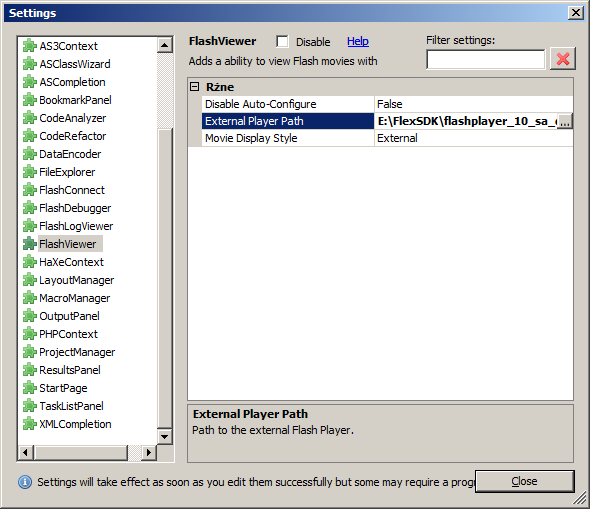Click the PHPContext plugin icon
Image resolution: width=590 pixels, height=509 pixels.
click(x=30, y=334)
